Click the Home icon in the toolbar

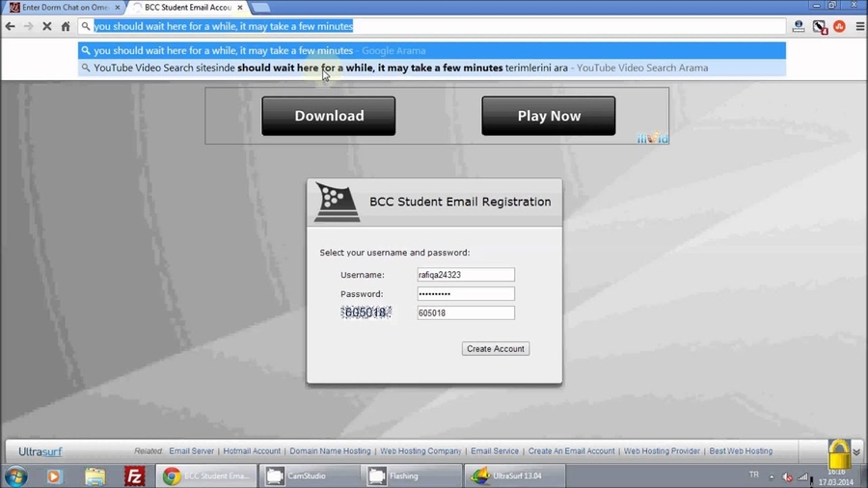(66, 27)
